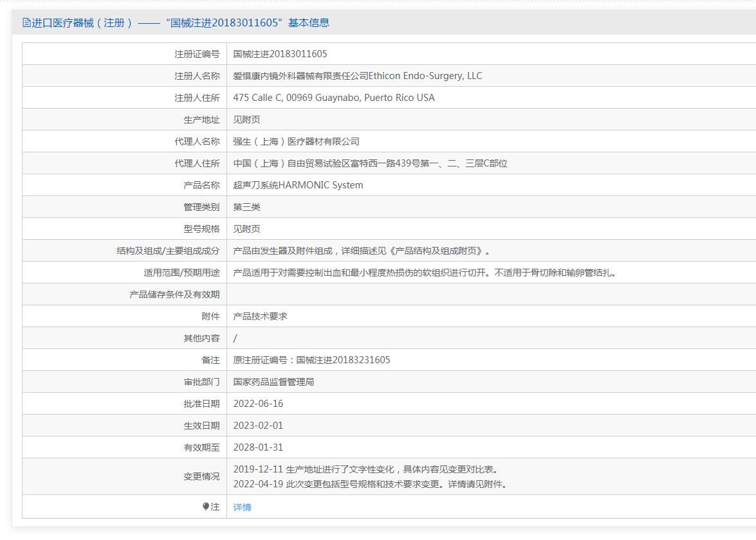Click registrant name Ethicon Endo-Surgery, LLC
Viewport: 756px width, 540px height.
pyautogui.click(x=425, y=76)
